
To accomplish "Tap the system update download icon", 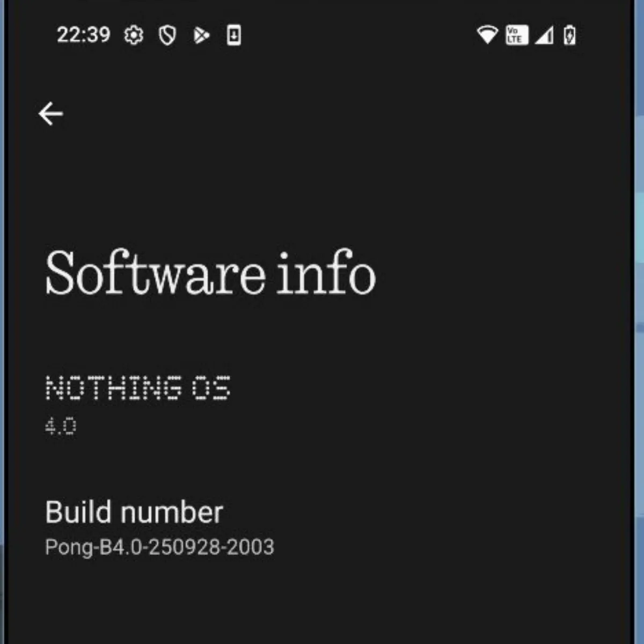I will click(x=234, y=35).
